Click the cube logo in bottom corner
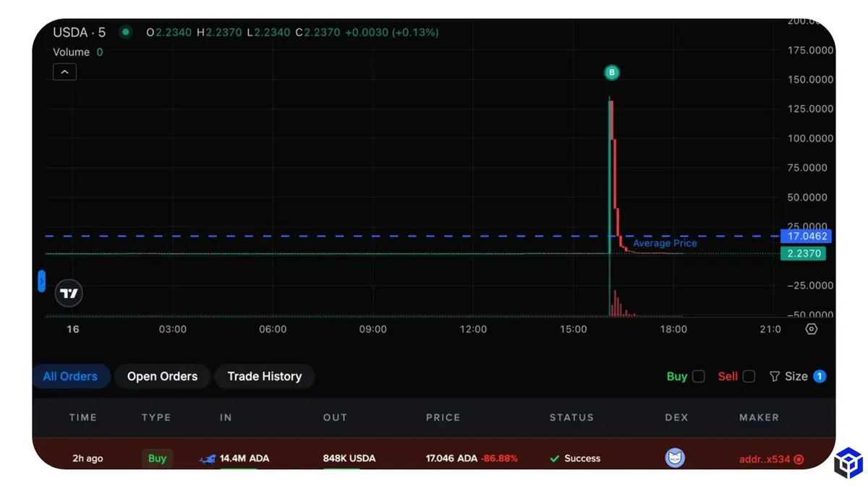Image resolution: width=868 pixels, height=488 pixels. coord(848,463)
